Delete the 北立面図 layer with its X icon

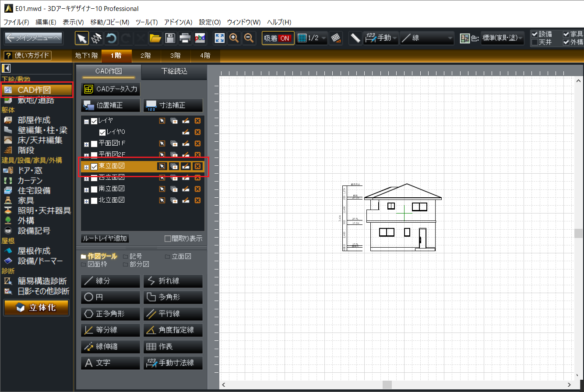(197, 200)
